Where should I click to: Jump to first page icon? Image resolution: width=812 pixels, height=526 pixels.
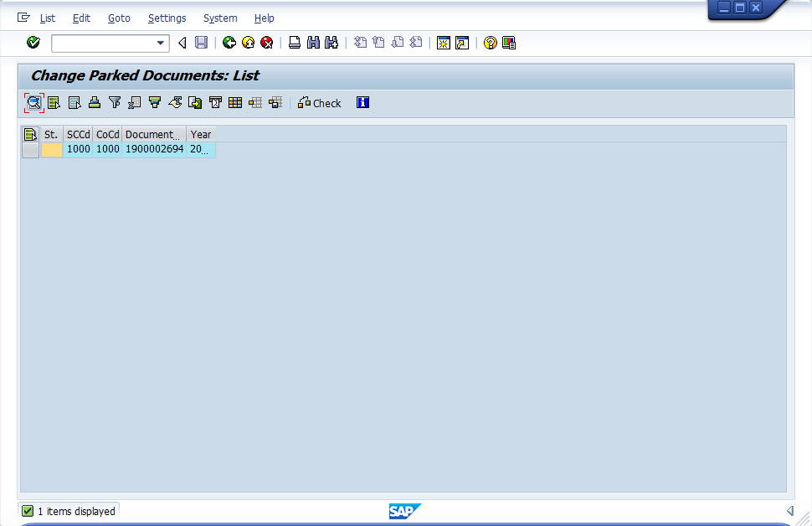tap(360, 43)
